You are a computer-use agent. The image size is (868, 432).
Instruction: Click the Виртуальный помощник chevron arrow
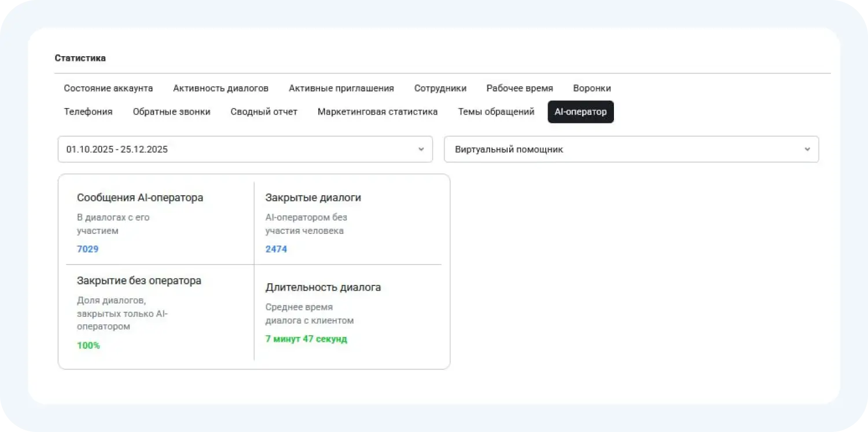[807, 149]
